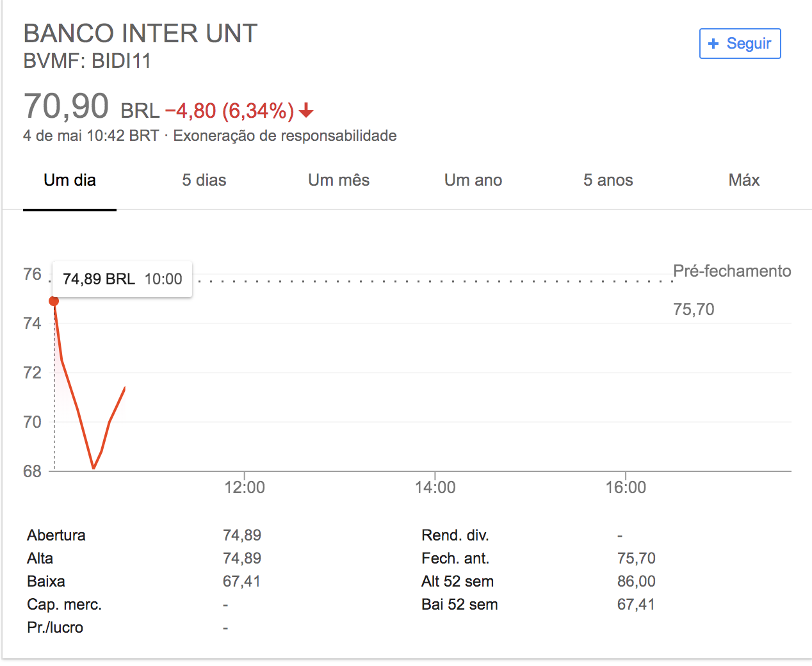812x666 pixels.
Task: Click the Cap. merc. label
Action: tap(65, 605)
